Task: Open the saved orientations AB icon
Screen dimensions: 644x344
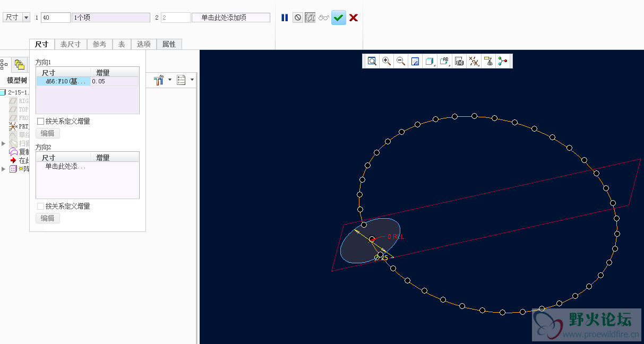Action: tap(444, 61)
